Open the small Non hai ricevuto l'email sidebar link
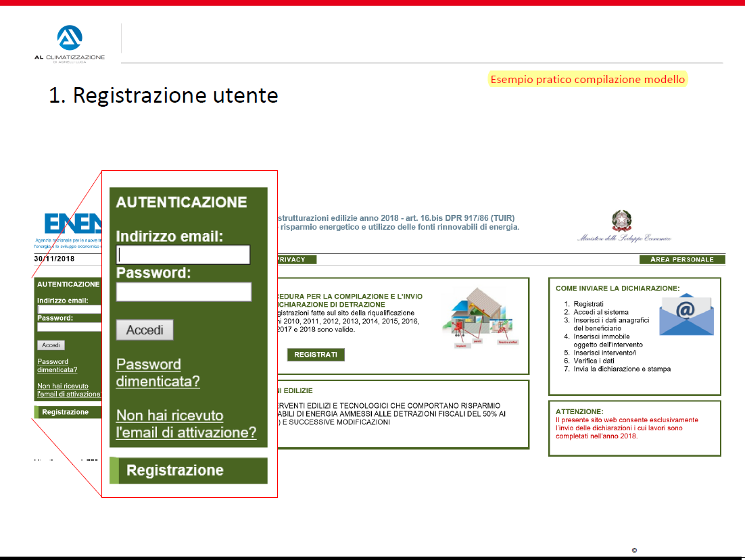The height and width of the screenshot is (560, 745). tap(70, 390)
